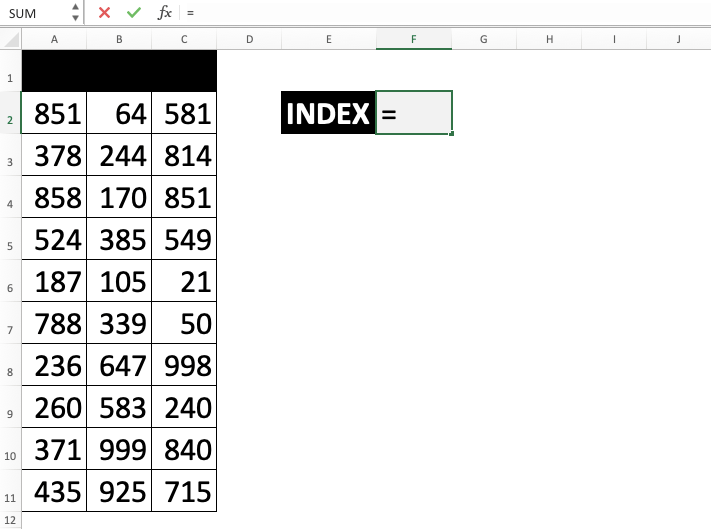The height and width of the screenshot is (529, 711).
Task: Select column J header
Action: (679, 39)
